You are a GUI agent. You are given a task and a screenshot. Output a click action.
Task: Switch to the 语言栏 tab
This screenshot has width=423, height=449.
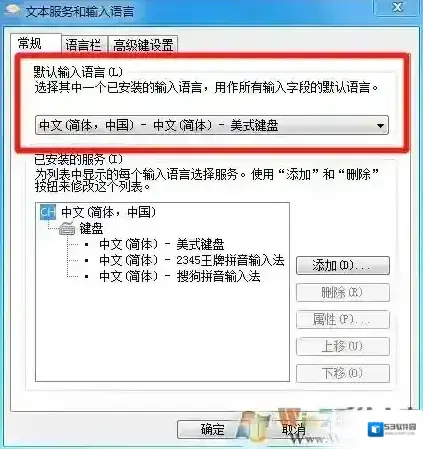pos(84,45)
